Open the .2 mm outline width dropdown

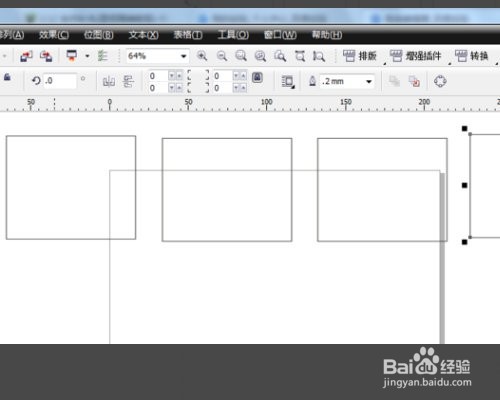coord(369,81)
